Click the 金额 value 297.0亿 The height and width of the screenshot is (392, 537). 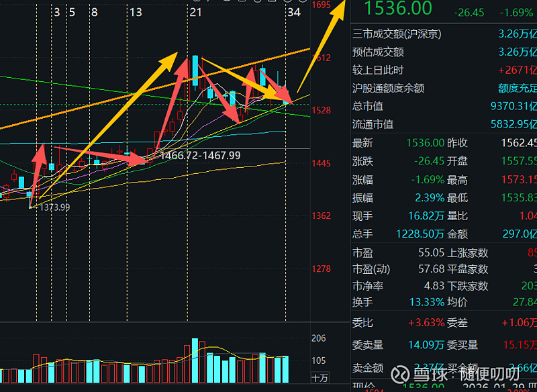tap(520, 234)
